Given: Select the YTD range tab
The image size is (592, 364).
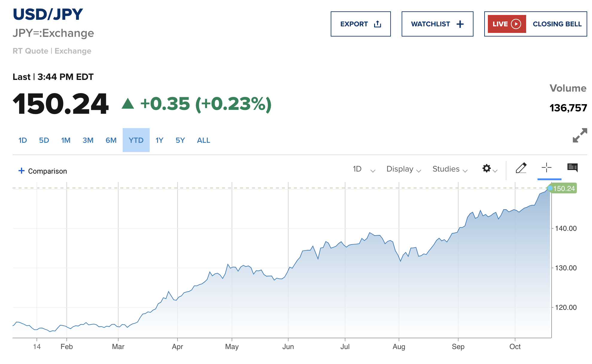Looking at the screenshot, I should 136,140.
